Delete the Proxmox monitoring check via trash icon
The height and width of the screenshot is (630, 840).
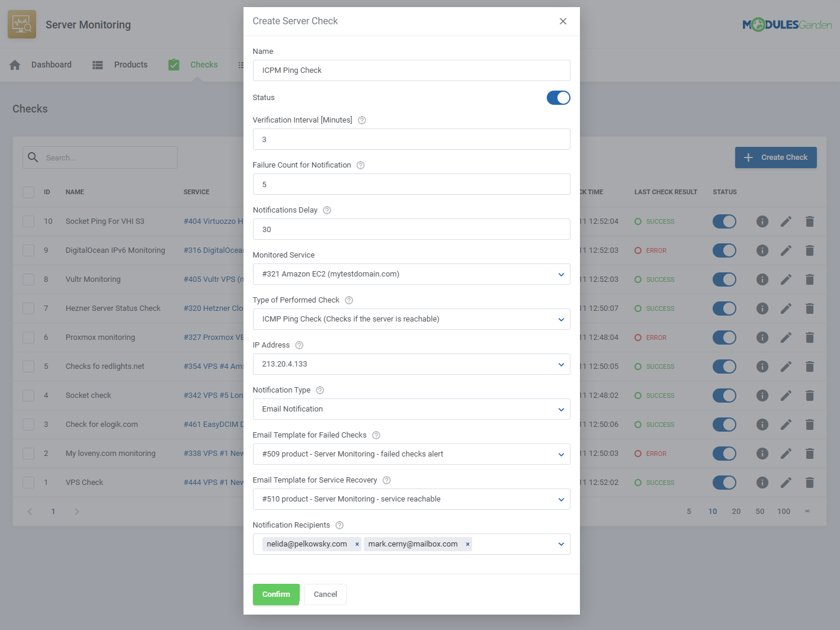[x=810, y=337]
